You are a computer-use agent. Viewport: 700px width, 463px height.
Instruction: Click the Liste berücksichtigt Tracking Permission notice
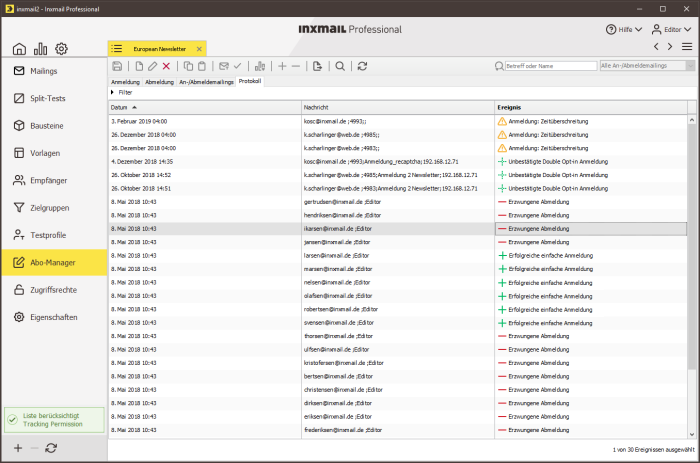54,420
